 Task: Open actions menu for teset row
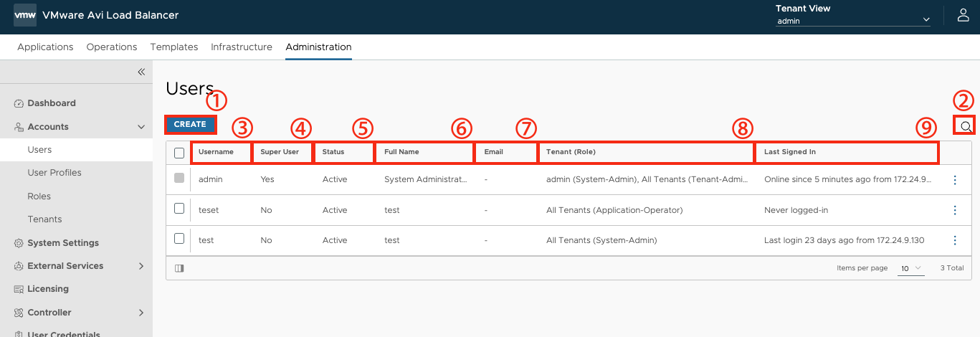pyautogui.click(x=955, y=210)
